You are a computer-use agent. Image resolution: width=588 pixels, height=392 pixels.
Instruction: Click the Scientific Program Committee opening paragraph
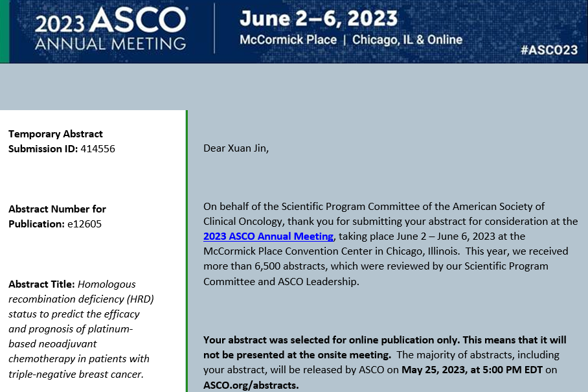tap(390, 244)
